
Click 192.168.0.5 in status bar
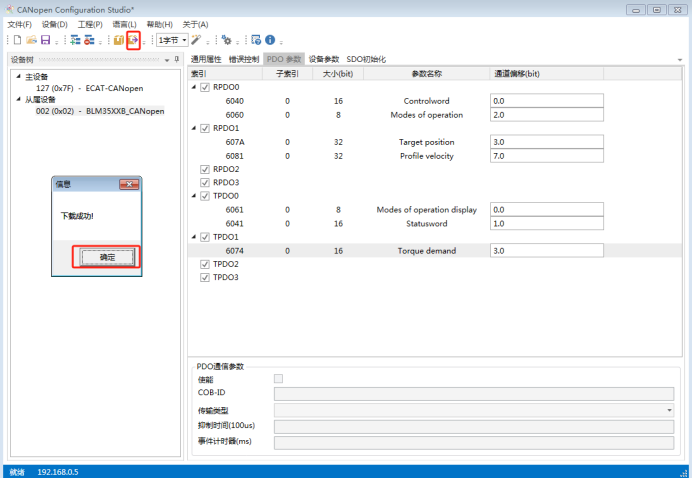point(58,472)
